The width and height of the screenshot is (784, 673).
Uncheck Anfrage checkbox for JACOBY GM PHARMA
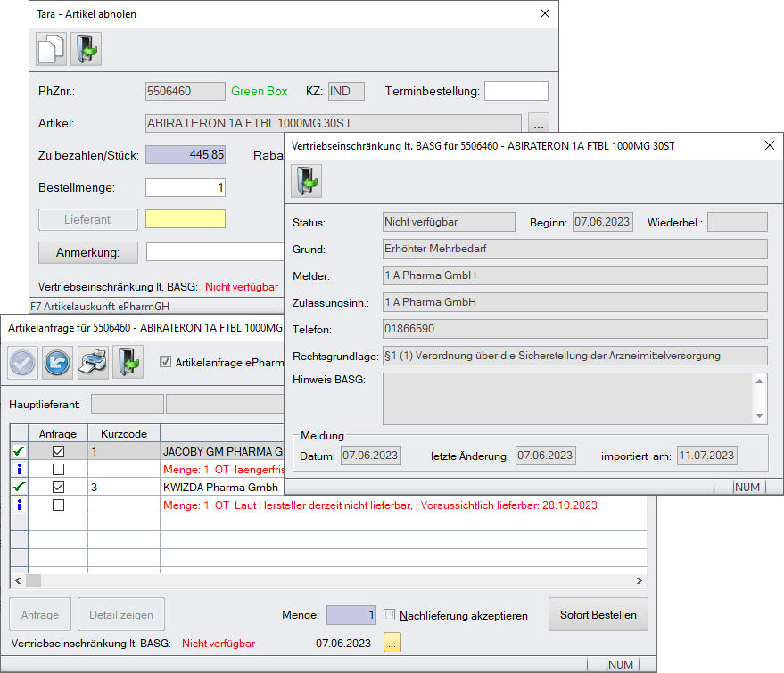(x=58, y=452)
